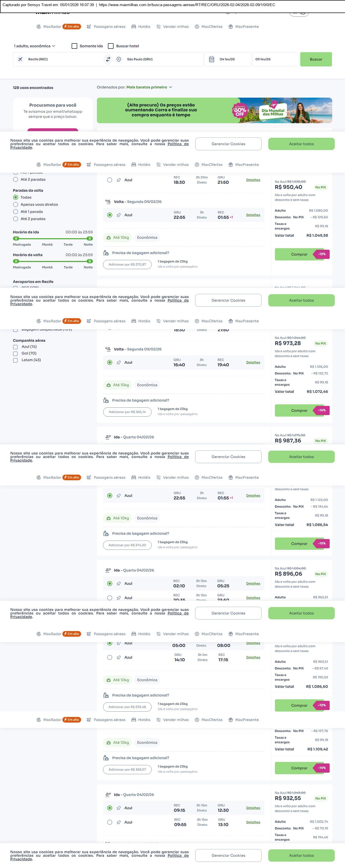Check the 'Buscar hotel' option

coord(111,46)
